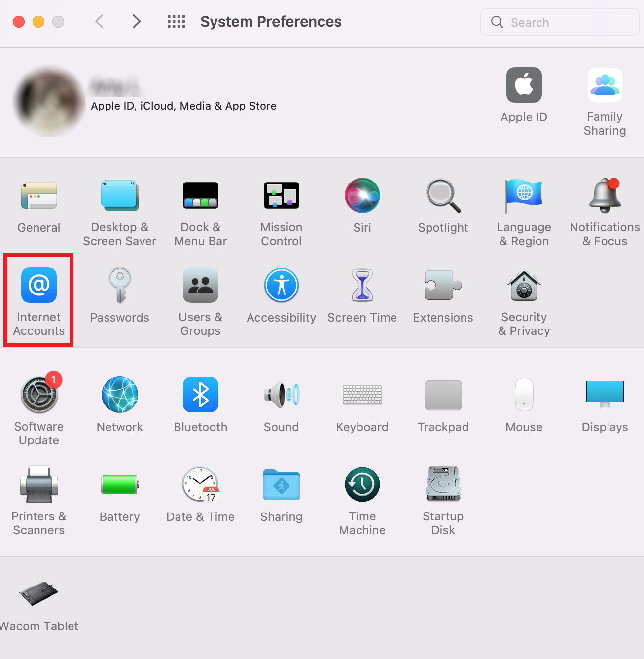Show all preferences grid button

coord(176,21)
